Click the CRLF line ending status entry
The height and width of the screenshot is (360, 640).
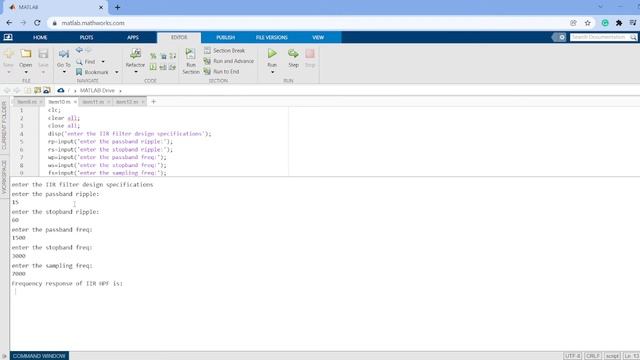593,356
